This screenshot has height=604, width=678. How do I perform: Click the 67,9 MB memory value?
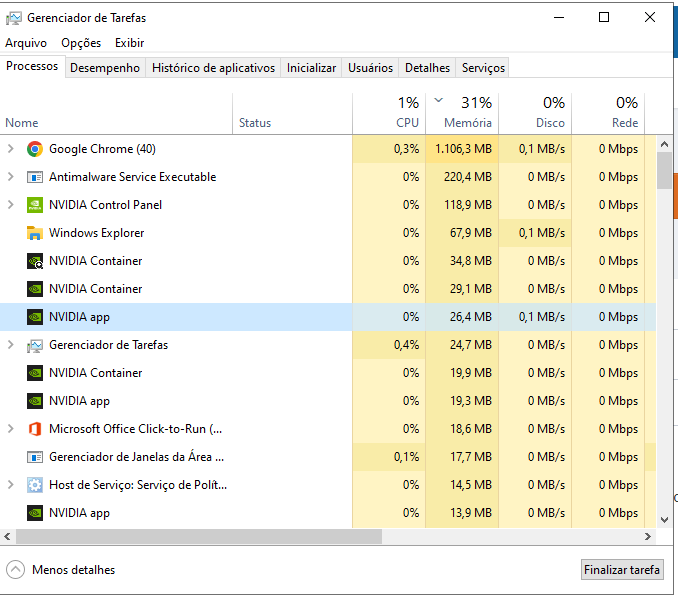pyautogui.click(x=470, y=233)
